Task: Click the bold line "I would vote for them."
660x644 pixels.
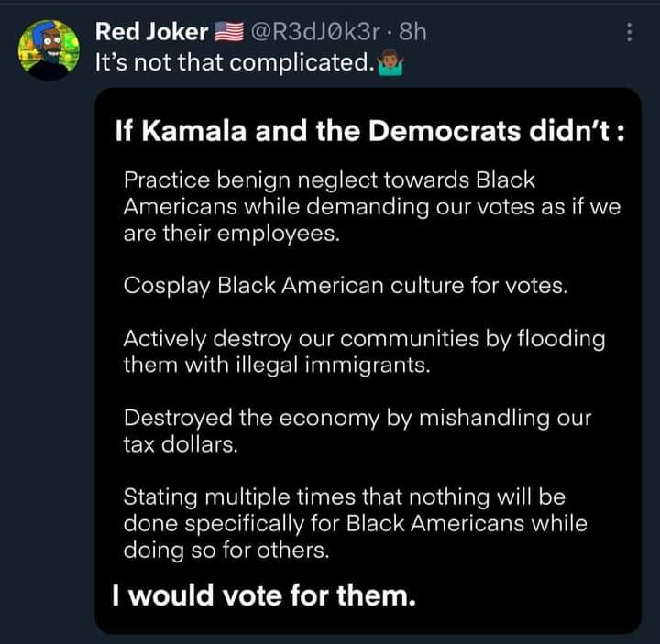Action: (263, 597)
